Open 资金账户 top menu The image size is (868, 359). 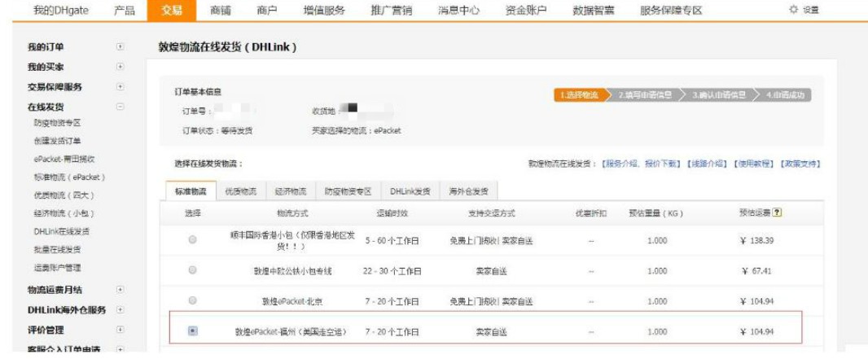tap(526, 10)
